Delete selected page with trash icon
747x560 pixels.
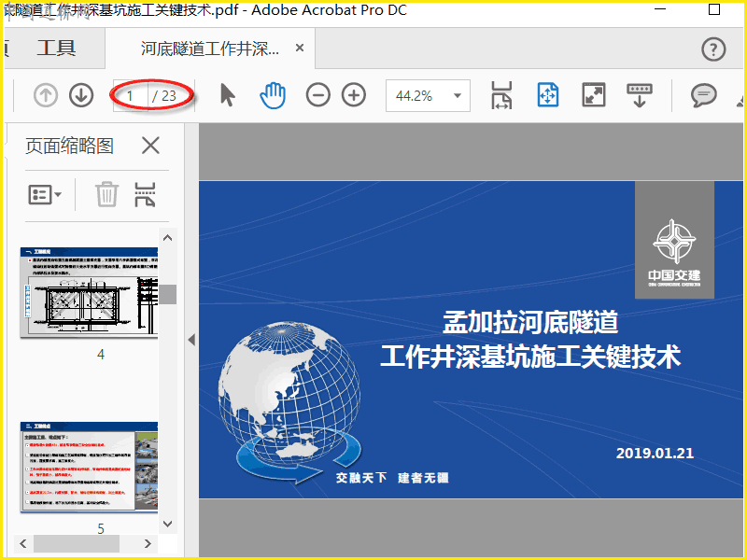point(106,194)
